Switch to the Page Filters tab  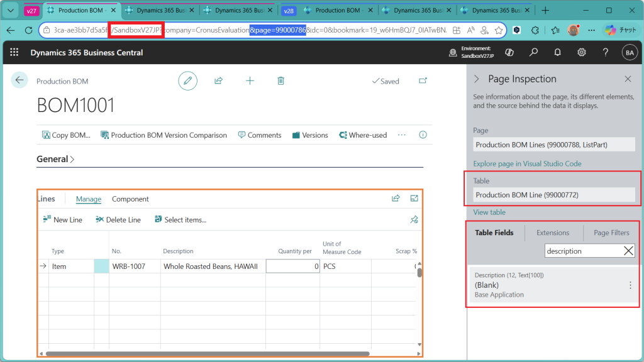click(611, 233)
